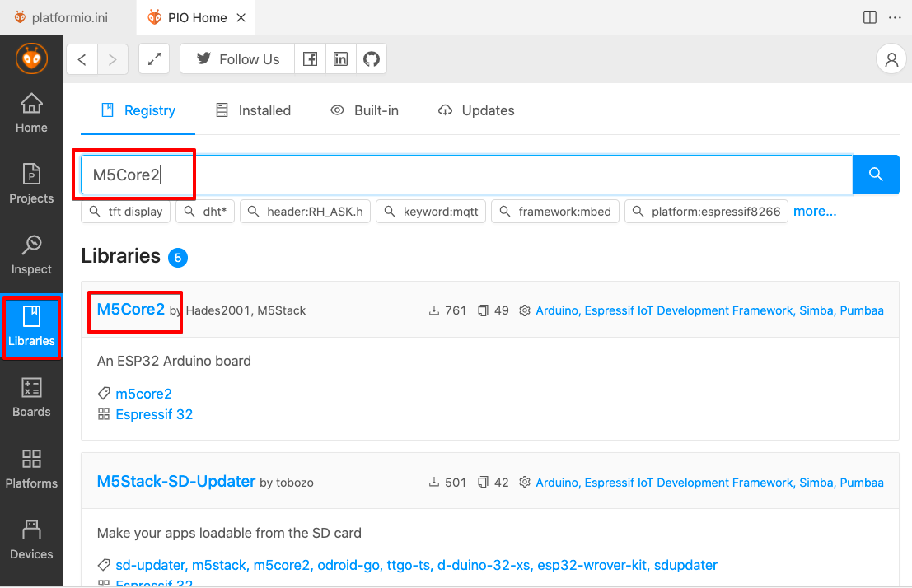Image resolution: width=912 pixels, height=588 pixels.
Task: Click the Follow Us button
Action: (236, 58)
